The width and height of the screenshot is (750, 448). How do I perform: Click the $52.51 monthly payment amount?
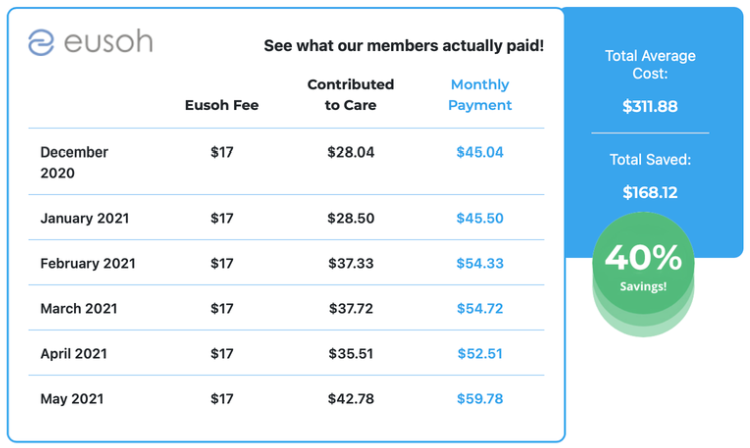click(480, 354)
